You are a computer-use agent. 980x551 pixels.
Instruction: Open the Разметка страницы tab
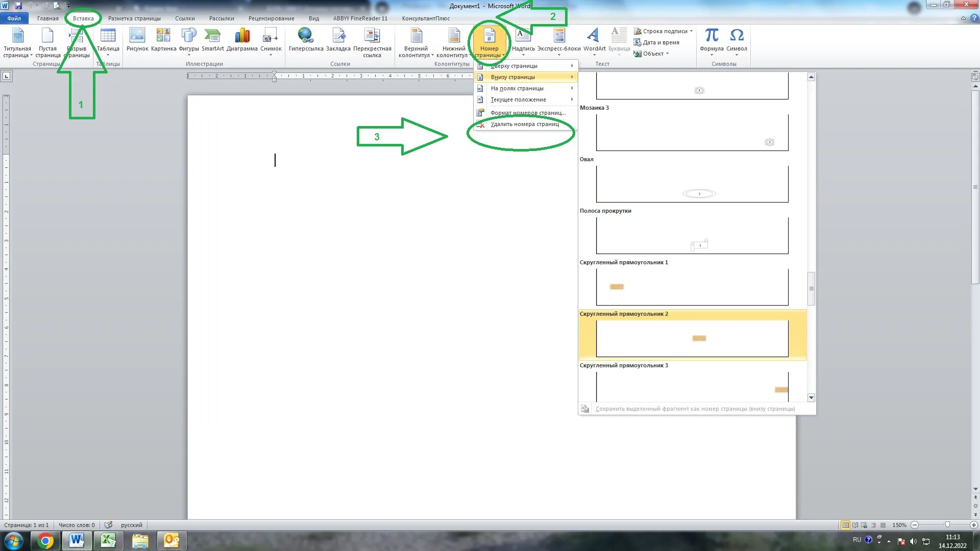tap(134, 18)
